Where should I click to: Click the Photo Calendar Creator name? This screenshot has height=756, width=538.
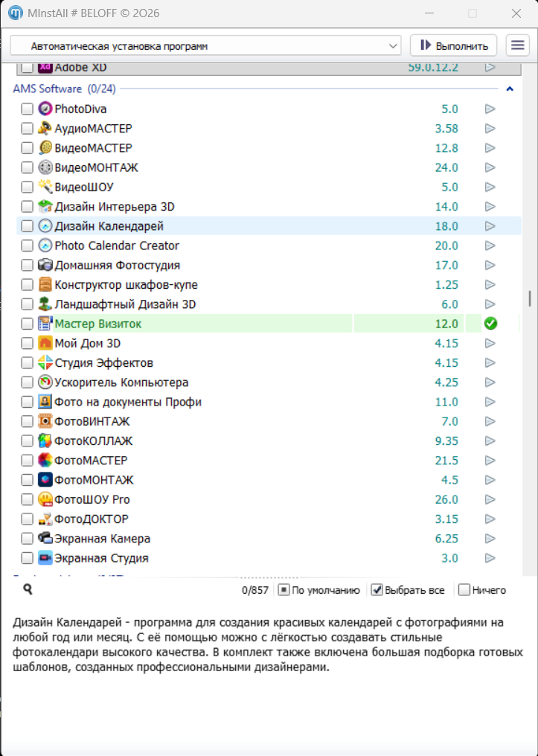117,246
